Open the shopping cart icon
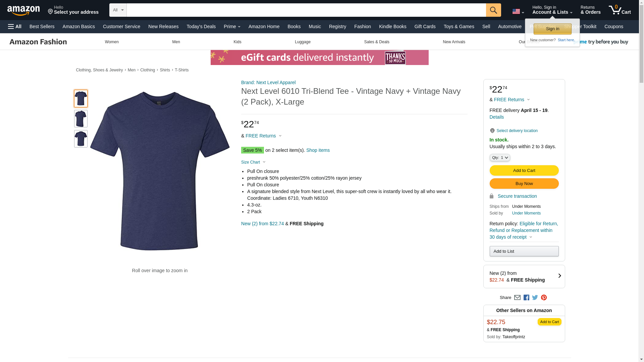 tap(620, 10)
